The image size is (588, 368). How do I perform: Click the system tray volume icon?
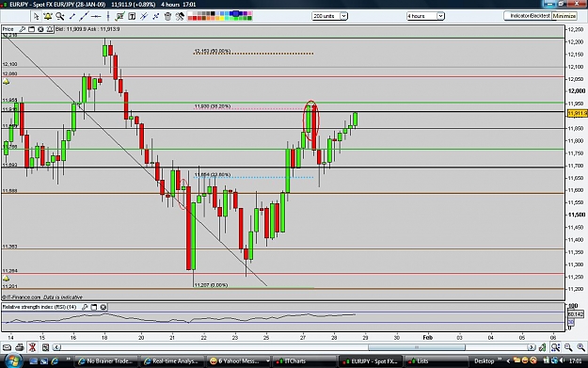click(562, 360)
